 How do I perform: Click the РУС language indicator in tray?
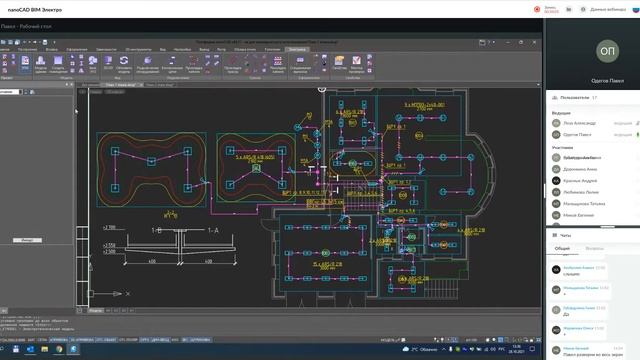point(502,349)
